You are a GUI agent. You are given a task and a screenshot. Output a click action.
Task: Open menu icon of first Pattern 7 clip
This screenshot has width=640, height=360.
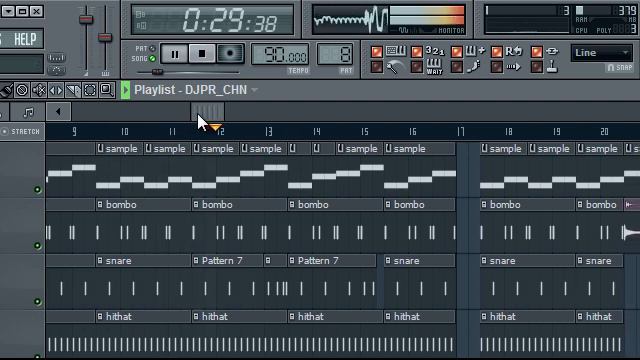point(196,260)
